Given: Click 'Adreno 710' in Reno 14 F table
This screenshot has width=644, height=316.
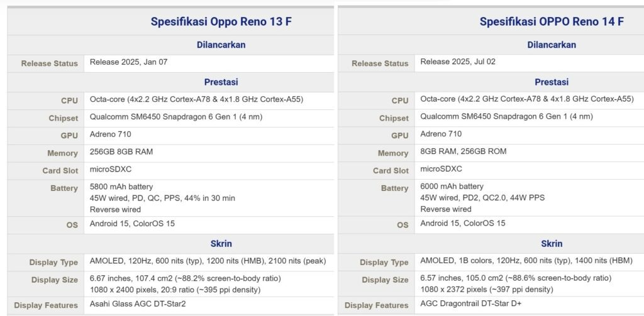Looking at the screenshot, I should click(x=441, y=134).
